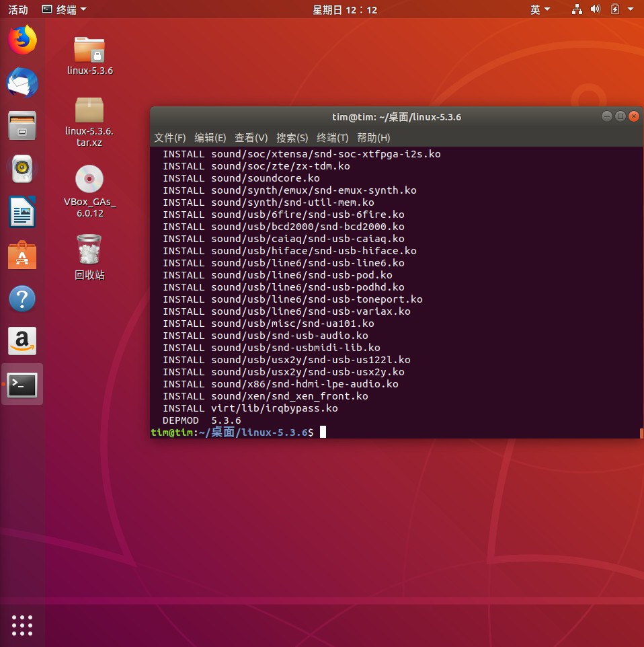Image resolution: width=644 pixels, height=647 pixels.
Task: Click 活动 activities button
Action: click(18, 9)
